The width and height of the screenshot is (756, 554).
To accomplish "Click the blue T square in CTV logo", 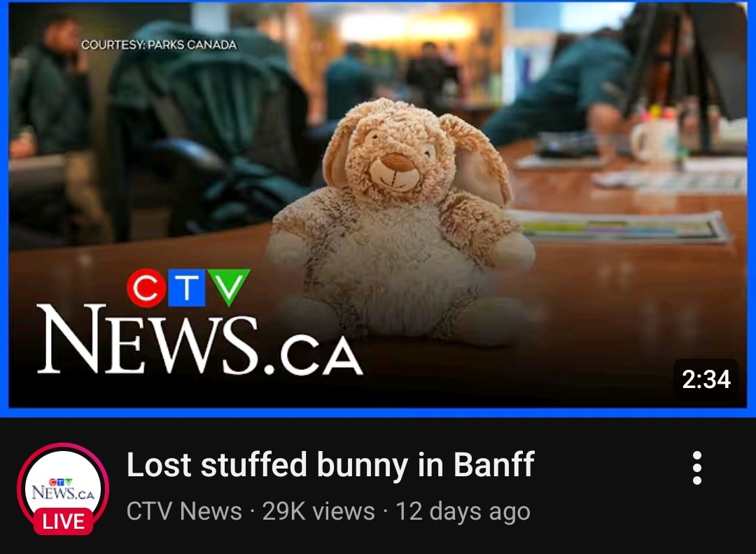I will click(187, 288).
